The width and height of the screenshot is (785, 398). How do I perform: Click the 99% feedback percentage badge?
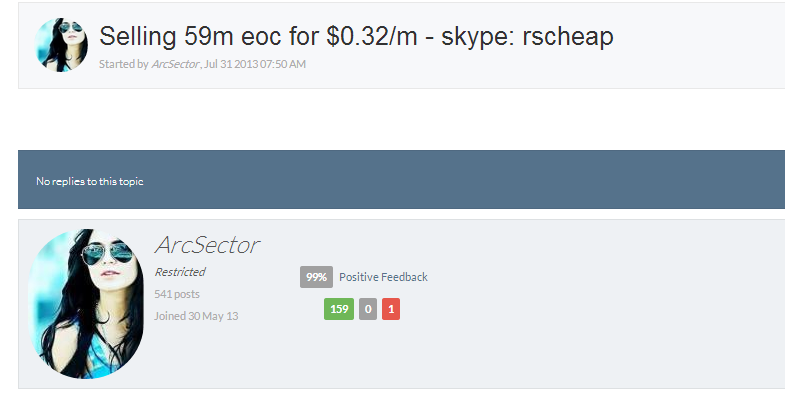(x=316, y=277)
